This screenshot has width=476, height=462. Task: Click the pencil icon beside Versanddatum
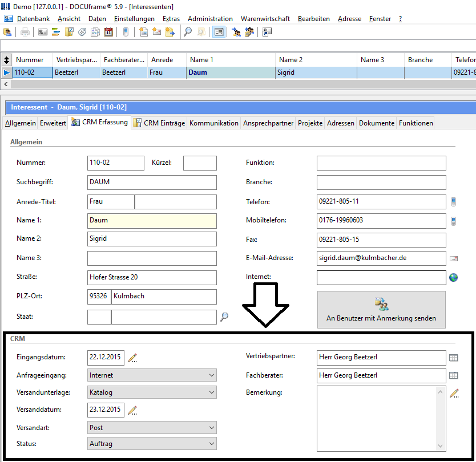pos(132,411)
